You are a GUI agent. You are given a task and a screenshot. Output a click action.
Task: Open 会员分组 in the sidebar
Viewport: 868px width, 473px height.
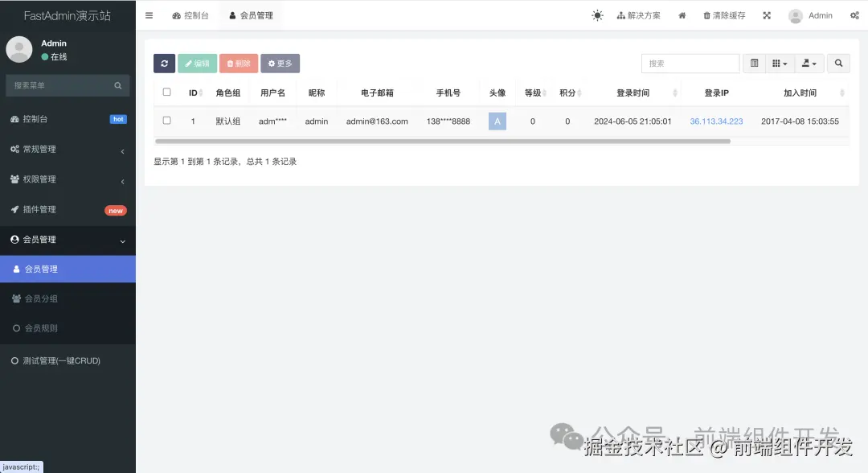click(x=68, y=298)
